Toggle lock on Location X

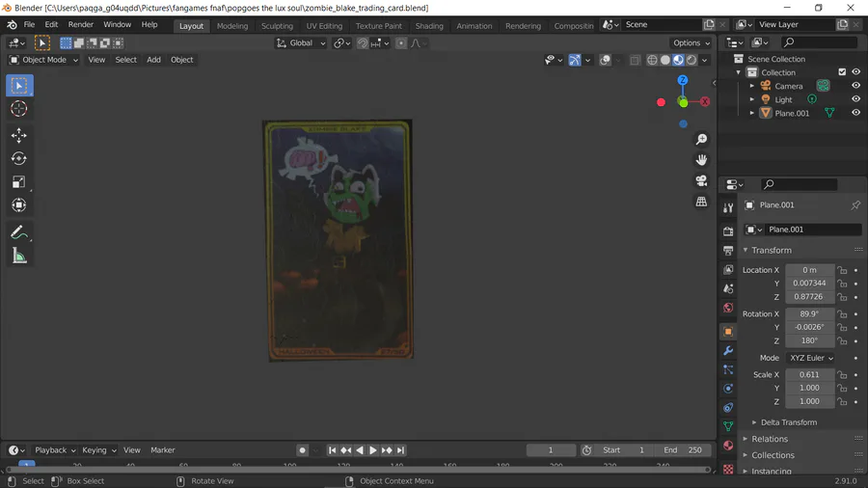pyautogui.click(x=842, y=270)
